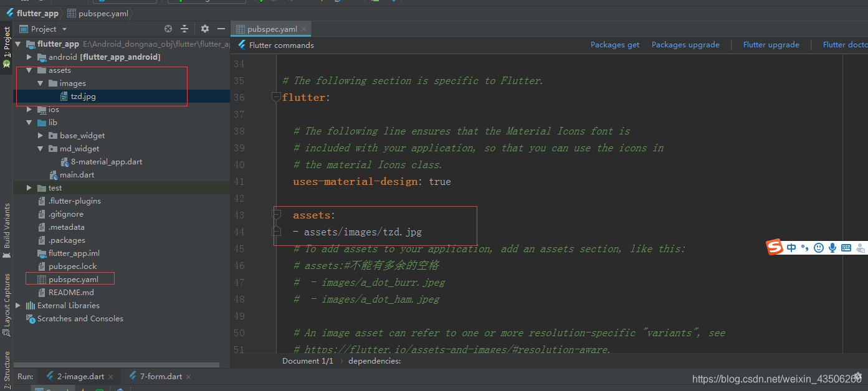Viewport: 868px width, 391px height.
Task: Close the 2-image.dart Run tab
Action: (111, 377)
